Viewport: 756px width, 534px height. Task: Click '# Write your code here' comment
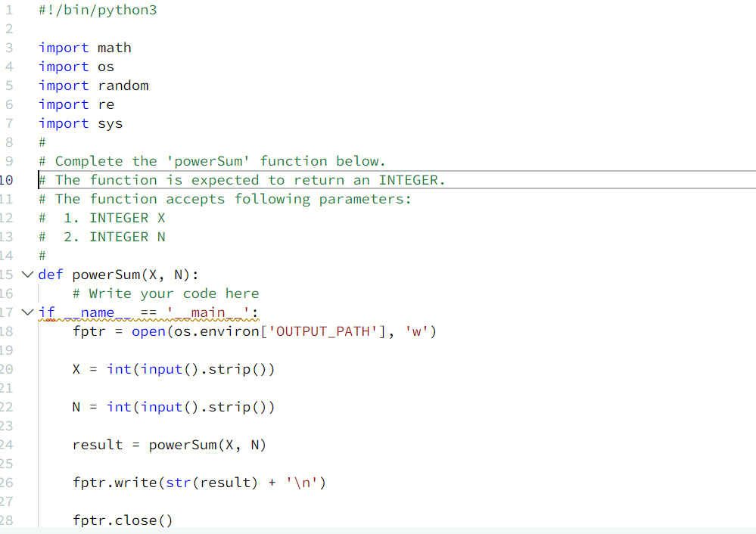pos(166,293)
